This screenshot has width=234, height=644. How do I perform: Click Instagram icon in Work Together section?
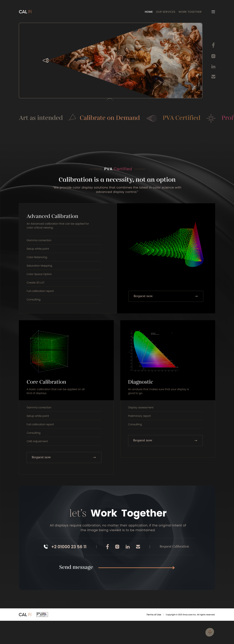pyautogui.click(x=117, y=546)
